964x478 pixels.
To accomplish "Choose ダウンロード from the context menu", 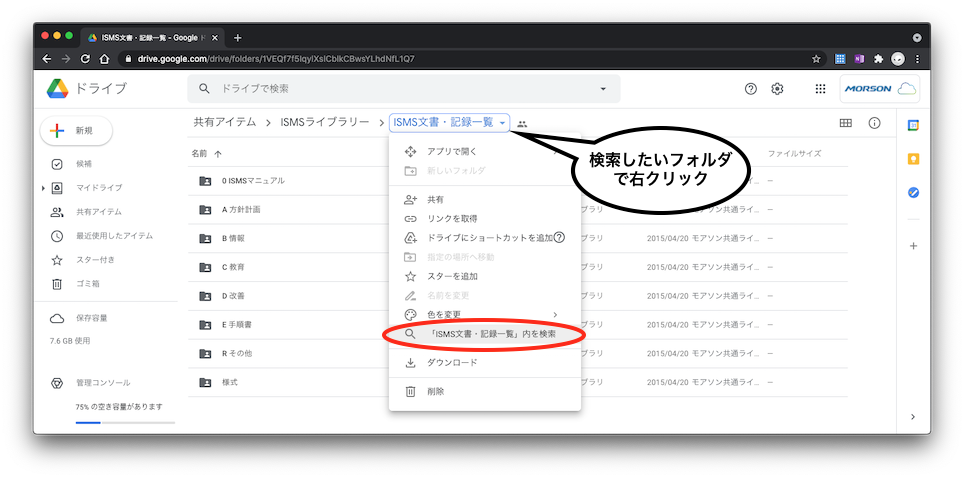I will pyautogui.click(x=452, y=362).
